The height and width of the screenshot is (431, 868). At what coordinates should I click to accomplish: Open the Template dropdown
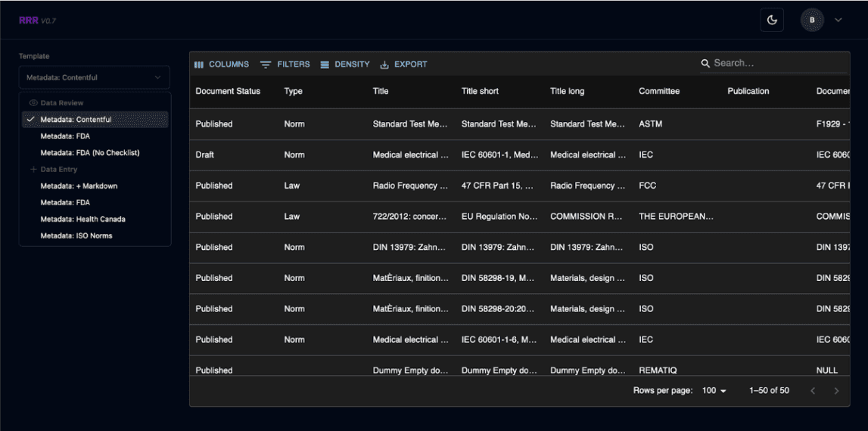pyautogui.click(x=94, y=77)
